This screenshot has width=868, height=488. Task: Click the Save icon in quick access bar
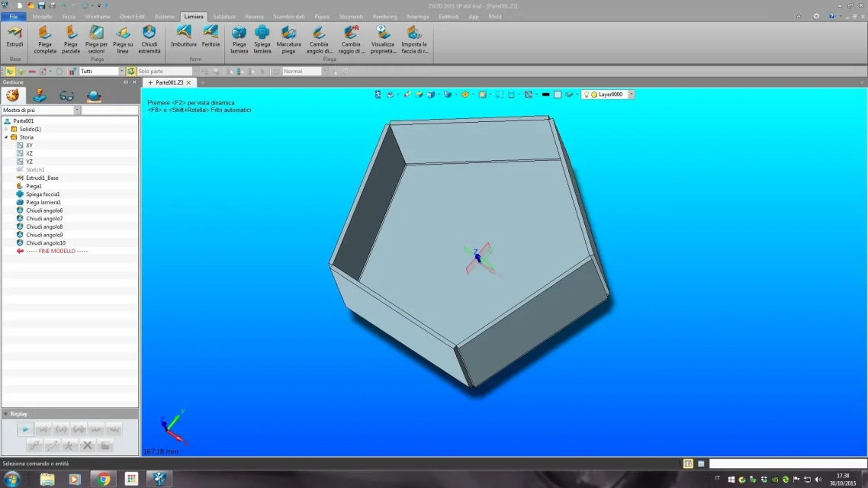coord(41,5)
